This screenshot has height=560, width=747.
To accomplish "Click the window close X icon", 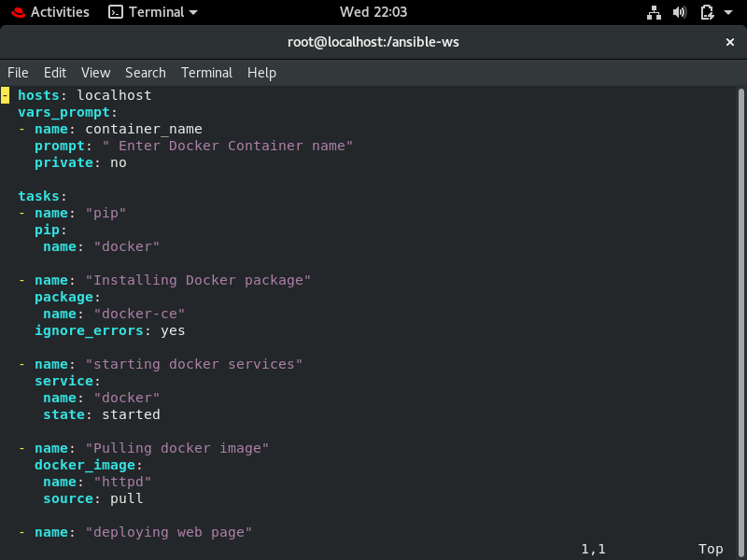I will coord(730,42).
